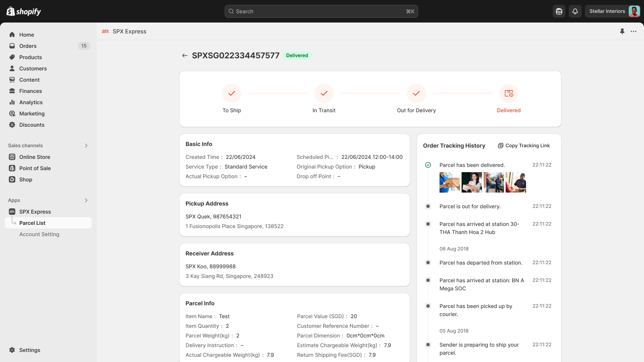Open the Marketing section

(x=32, y=113)
